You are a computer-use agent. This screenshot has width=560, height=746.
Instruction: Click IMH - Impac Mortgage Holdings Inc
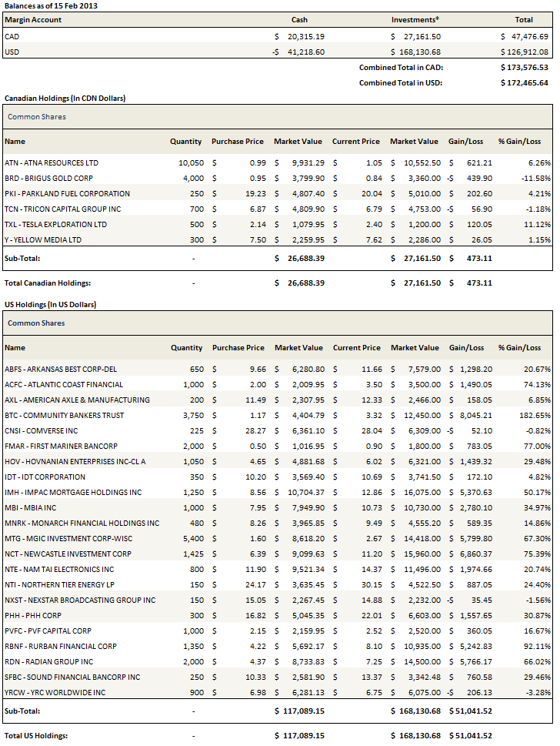[x=73, y=493]
